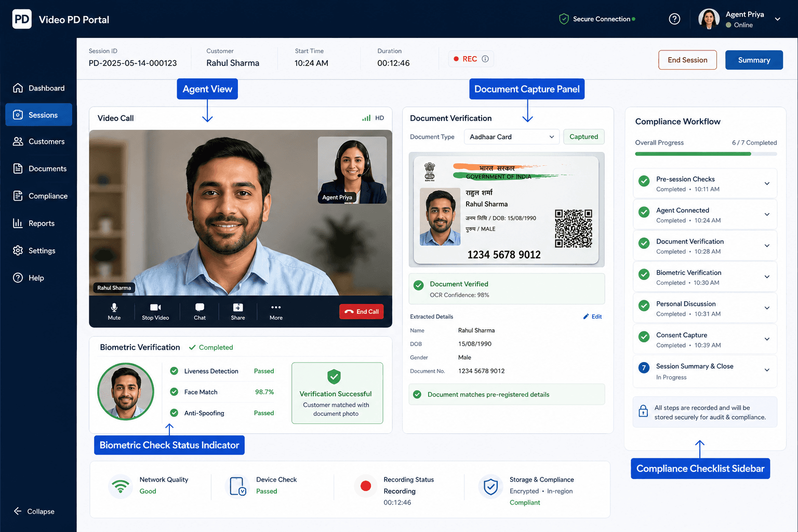Click the Document Verified check icon
This screenshot has width=798, height=532.
click(x=418, y=285)
